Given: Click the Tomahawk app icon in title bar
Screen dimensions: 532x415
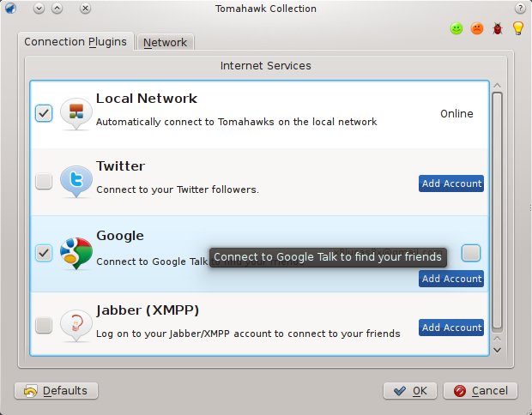Looking at the screenshot, I should (10, 8).
